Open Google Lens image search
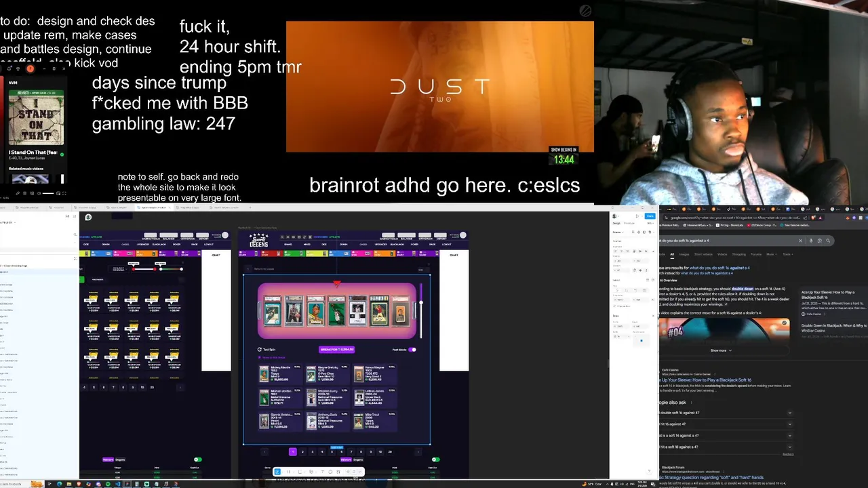Viewport: 868px width, 488px height. [820, 241]
